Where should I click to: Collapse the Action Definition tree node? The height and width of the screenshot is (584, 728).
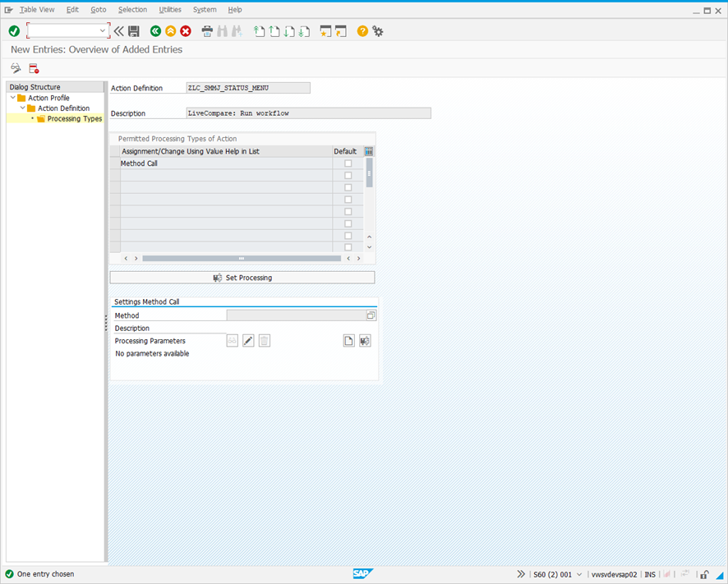23,108
